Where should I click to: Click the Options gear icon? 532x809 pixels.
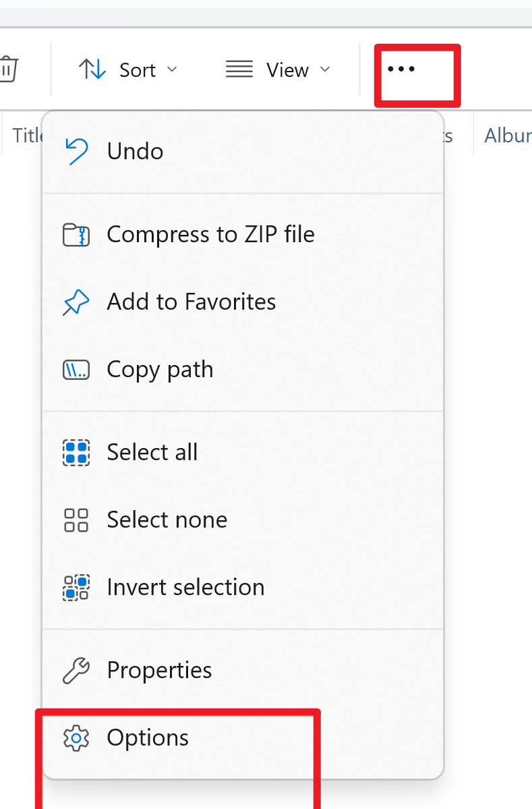click(76, 737)
